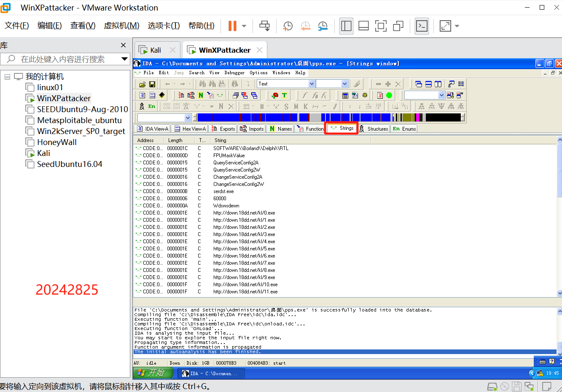This screenshot has height=392, width=562.
Task: Switch to the Enums tab
Action: click(404, 129)
